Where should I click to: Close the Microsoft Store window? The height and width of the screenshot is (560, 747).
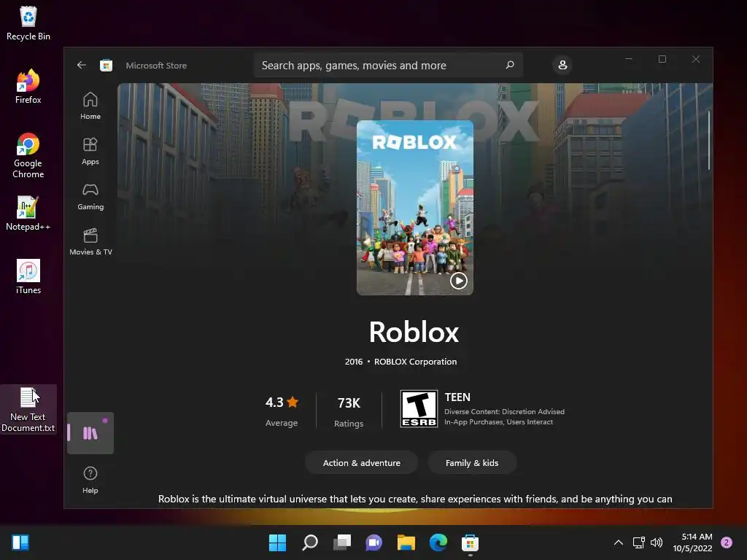pyautogui.click(x=696, y=59)
